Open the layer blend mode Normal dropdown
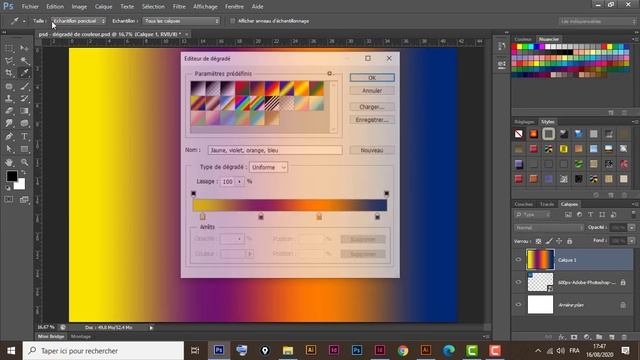640x360 pixels. pyautogui.click(x=549, y=228)
